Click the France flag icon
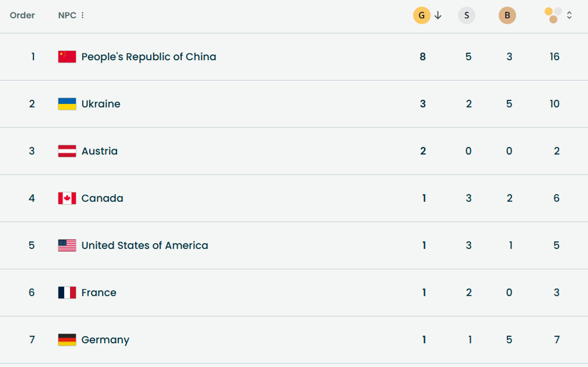The height and width of the screenshot is (367, 588). click(x=67, y=293)
